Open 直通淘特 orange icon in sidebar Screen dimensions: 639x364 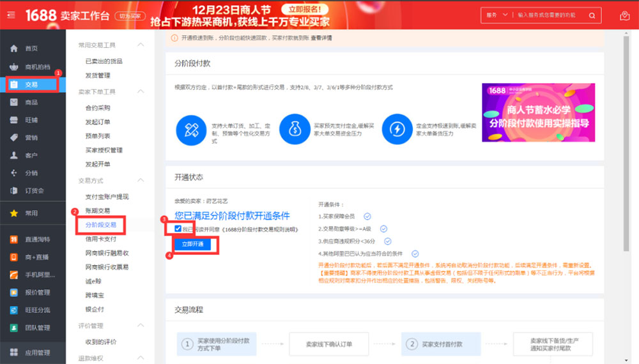click(x=14, y=239)
